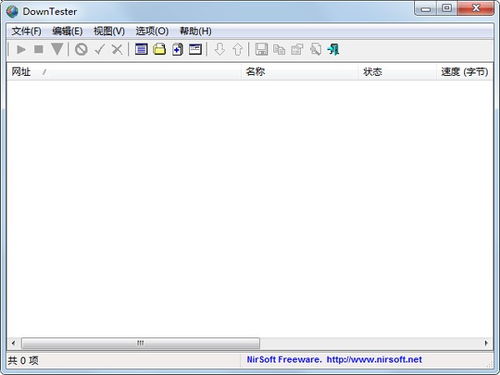Image resolution: width=500 pixels, height=375 pixels.
Task: Stop the test using square stop icon
Action: [39, 50]
